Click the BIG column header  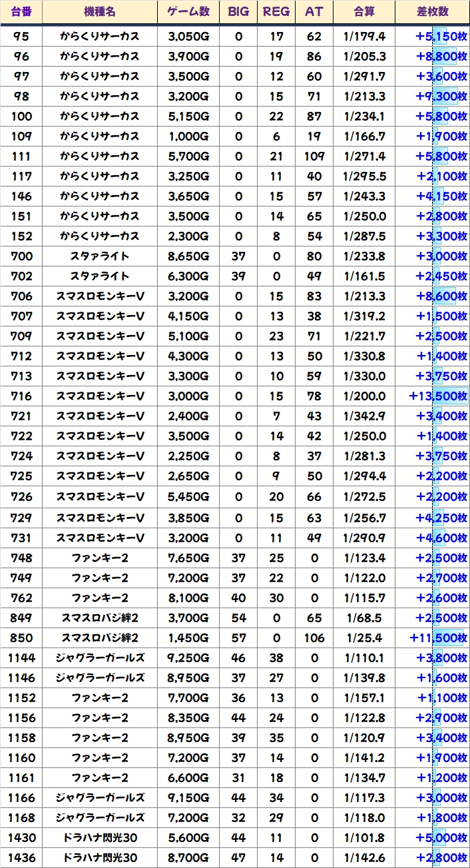[238, 12]
